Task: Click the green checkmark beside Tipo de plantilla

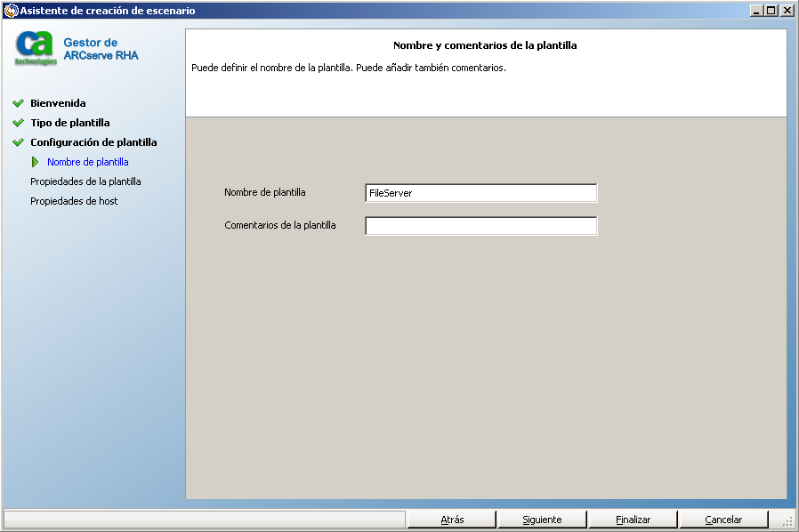Action: coord(19,123)
